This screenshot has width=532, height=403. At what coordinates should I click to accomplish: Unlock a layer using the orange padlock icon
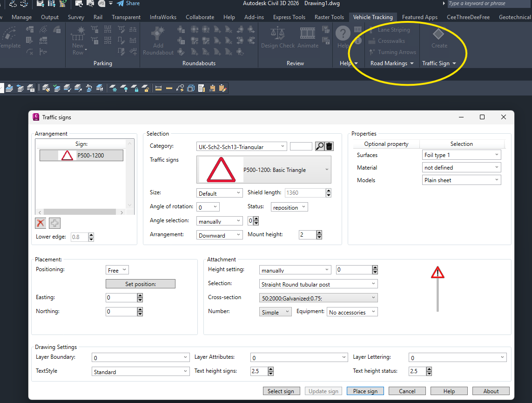point(147,87)
